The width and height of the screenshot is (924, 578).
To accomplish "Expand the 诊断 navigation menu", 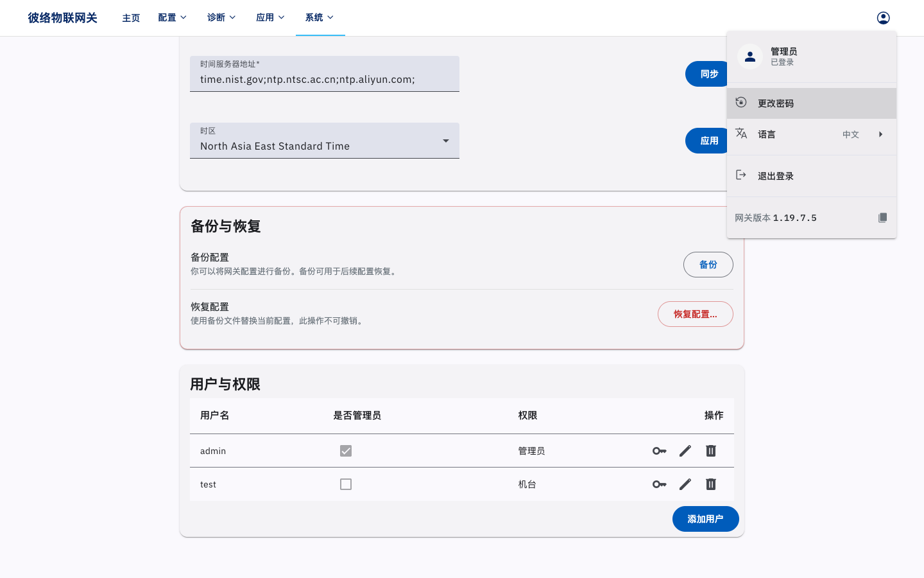I will click(x=221, y=17).
